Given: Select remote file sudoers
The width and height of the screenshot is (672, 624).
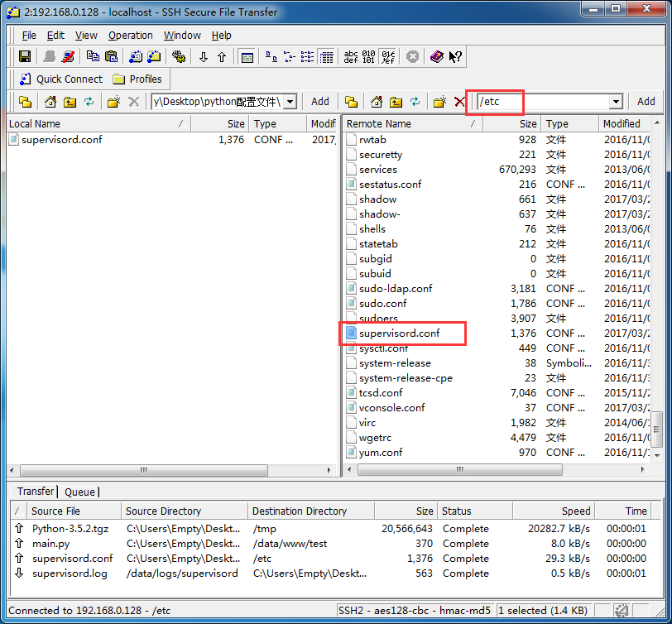Looking at the screenshot, I should point(379,319).
